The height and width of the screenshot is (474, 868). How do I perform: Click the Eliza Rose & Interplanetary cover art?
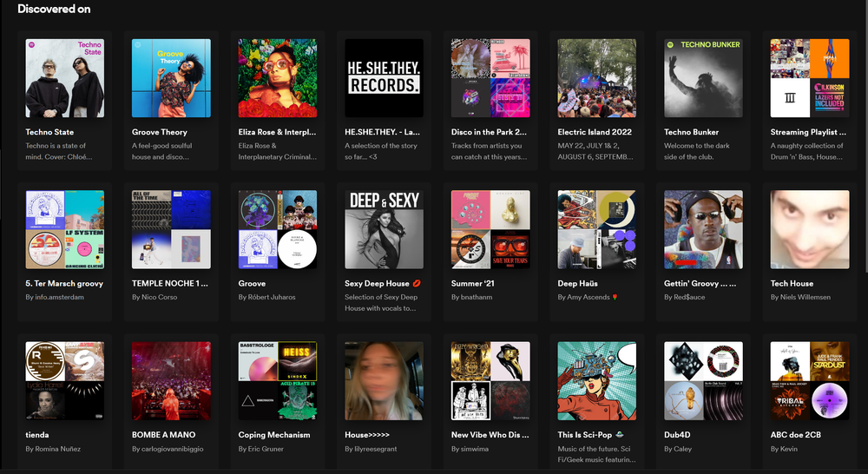278,78
